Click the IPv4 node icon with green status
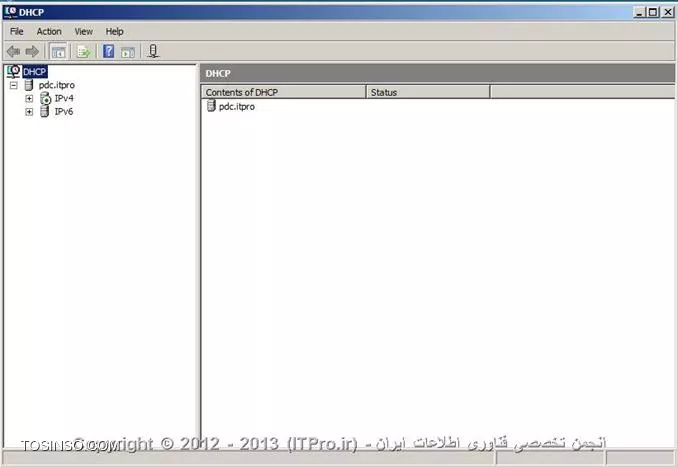Screen dimensions: 678x467 [x=45, y=99]
